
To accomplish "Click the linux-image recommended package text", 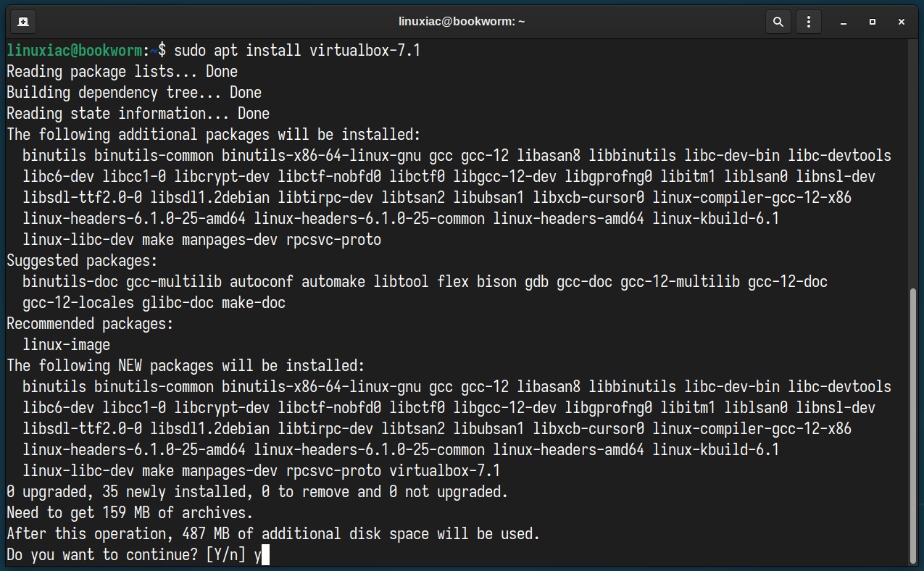I will click(x=67, y=344).
